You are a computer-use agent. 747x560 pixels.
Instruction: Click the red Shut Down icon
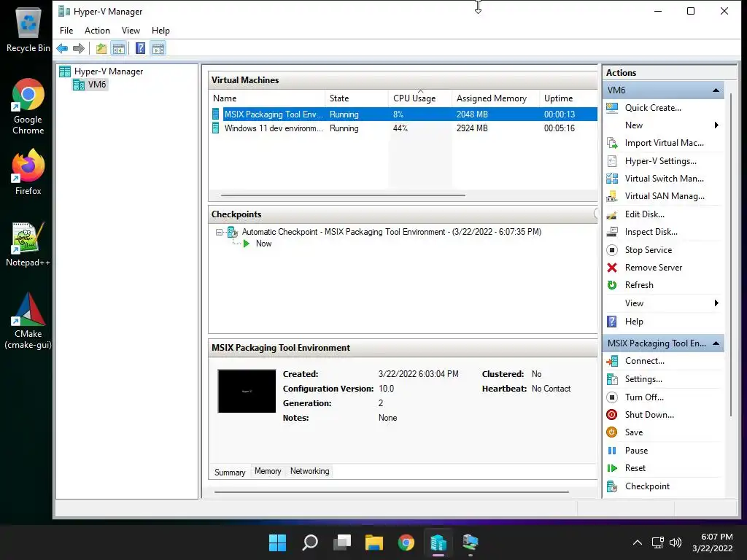click(x=612, y=415)
